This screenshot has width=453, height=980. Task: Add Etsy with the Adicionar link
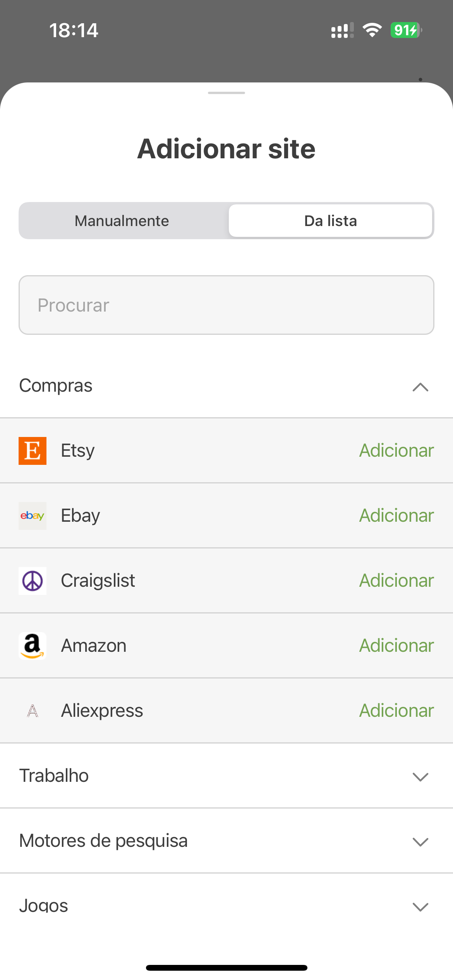pyautogui.click(x=396, y=451)
